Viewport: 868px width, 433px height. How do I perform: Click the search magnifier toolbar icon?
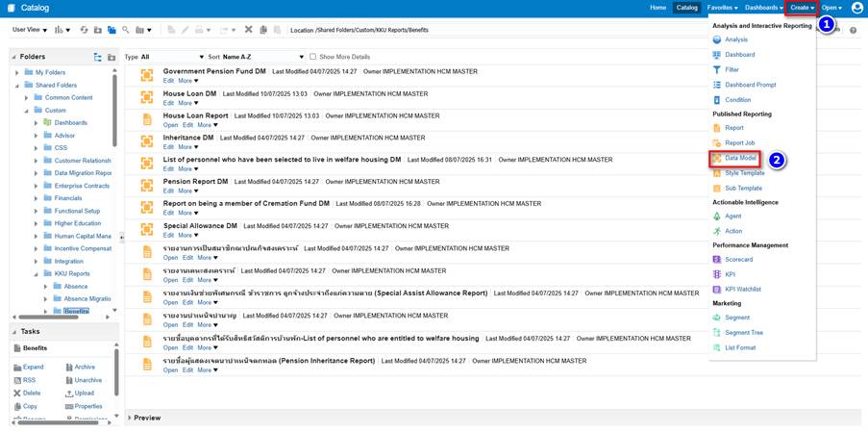[125, 31]
